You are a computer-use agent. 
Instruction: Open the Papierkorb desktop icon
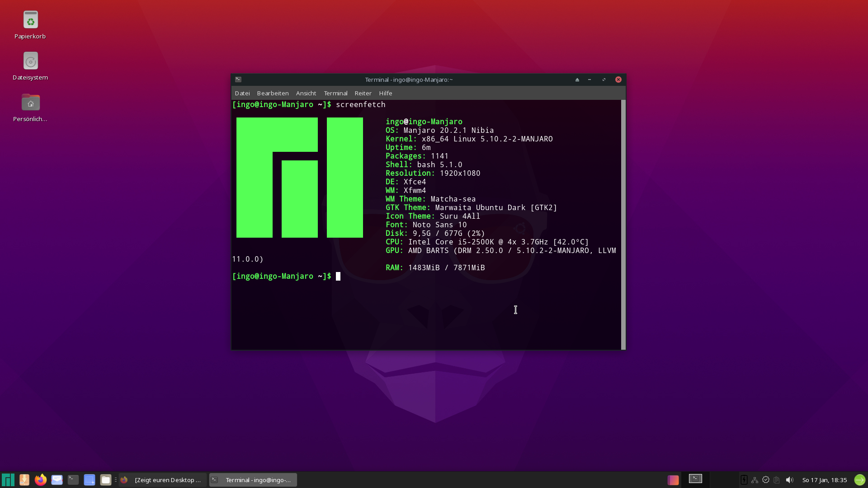point(30,20)
